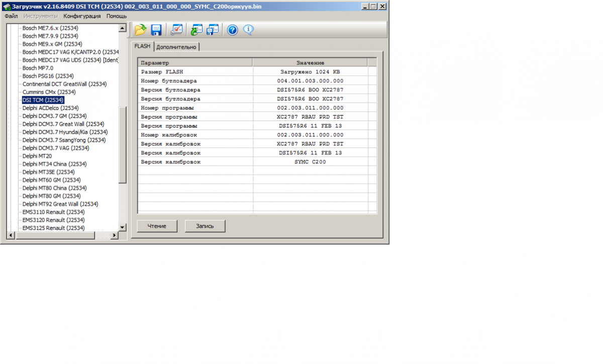Image resolution: width=603 pixels, height=364 pixels.
Task: Save the file with the floppy disk icon
Action: point(156,30)
